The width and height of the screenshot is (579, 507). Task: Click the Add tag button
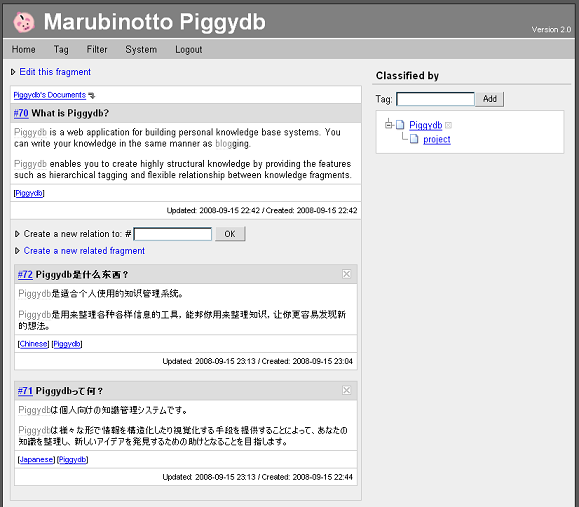(490, 99)
